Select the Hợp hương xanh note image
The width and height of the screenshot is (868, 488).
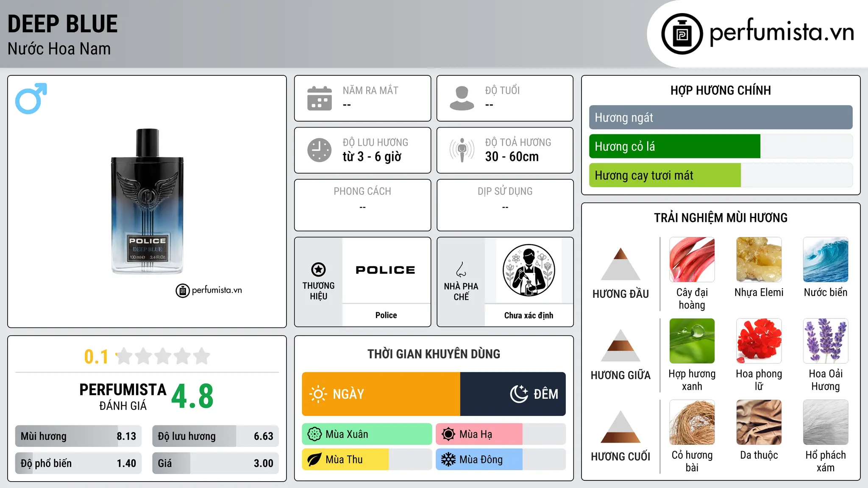click(x=692, y=341)
